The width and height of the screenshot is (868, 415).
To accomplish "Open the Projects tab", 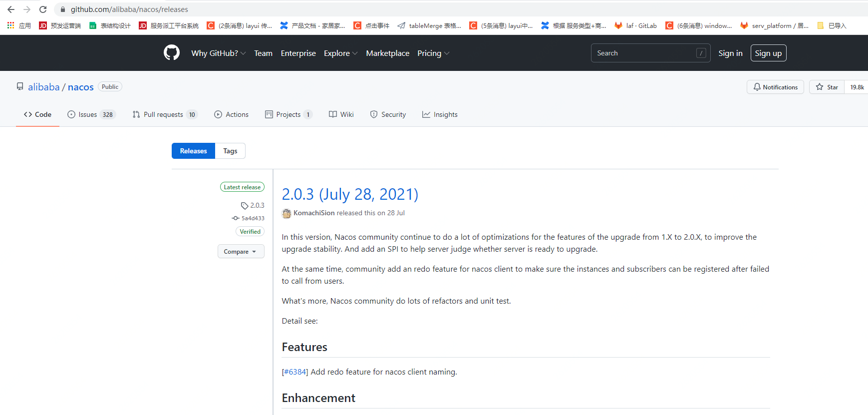I will [x=289, y=114].
